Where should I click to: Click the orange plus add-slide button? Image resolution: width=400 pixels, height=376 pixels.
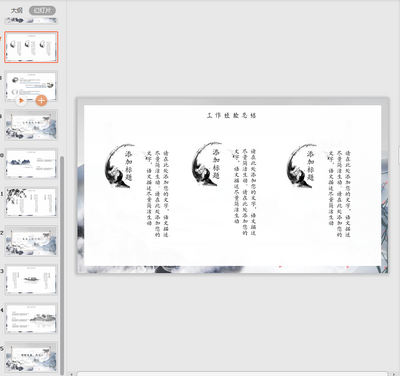click(41, 100)
